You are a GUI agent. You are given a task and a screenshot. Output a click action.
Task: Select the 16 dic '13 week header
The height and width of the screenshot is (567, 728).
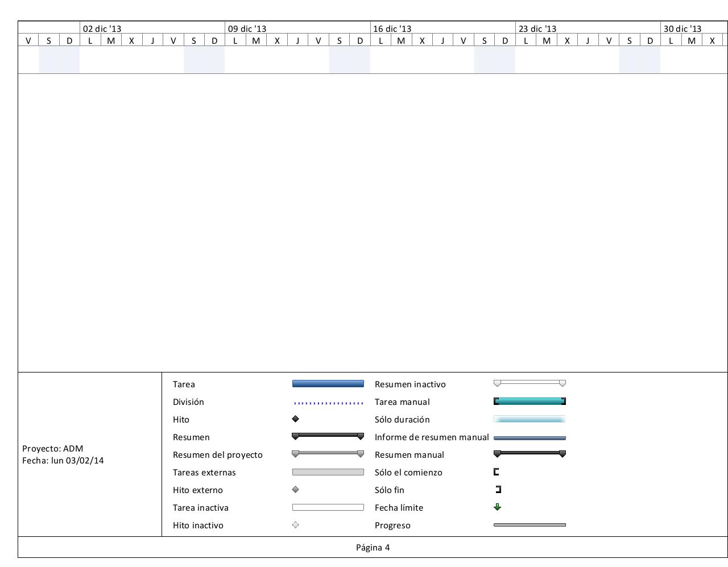tap(392, 28)
